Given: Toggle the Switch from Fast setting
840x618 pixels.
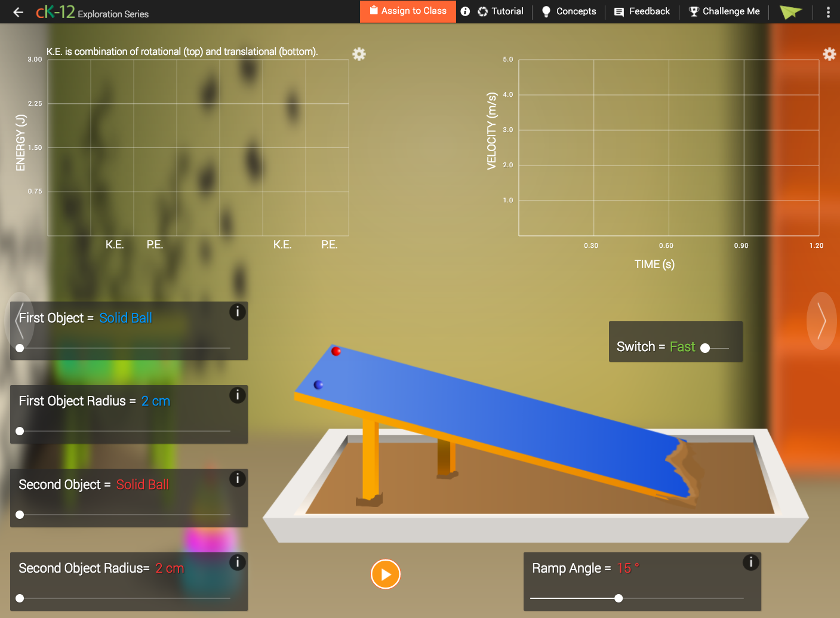Looking at the screenshot, I should click(x=706, y=347).
